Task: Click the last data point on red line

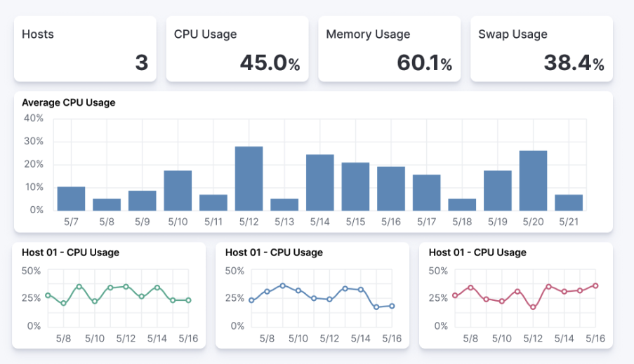Action: 595,285
